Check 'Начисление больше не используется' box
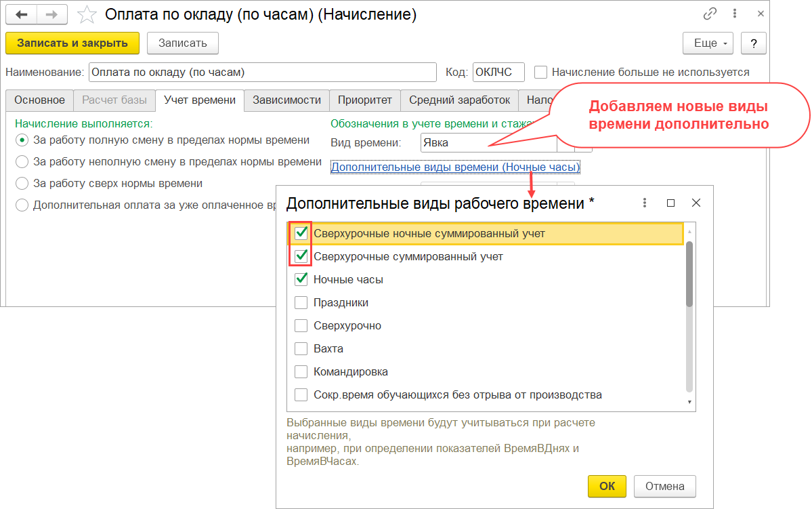This screenshot has height=509, width=812. tap(540, 72)
